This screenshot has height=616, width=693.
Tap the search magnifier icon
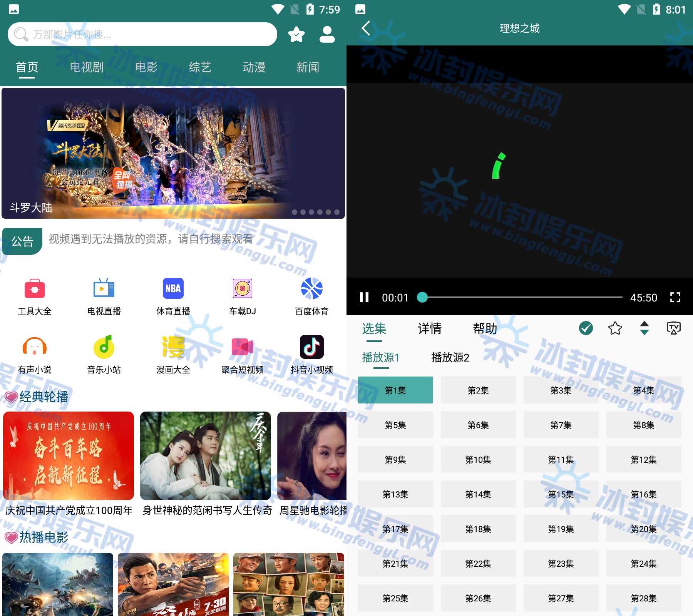point(21,34)
